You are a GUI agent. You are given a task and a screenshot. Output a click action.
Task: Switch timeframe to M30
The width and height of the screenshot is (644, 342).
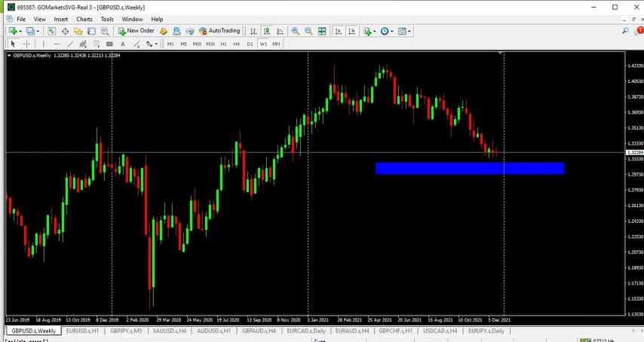(210, 44)
